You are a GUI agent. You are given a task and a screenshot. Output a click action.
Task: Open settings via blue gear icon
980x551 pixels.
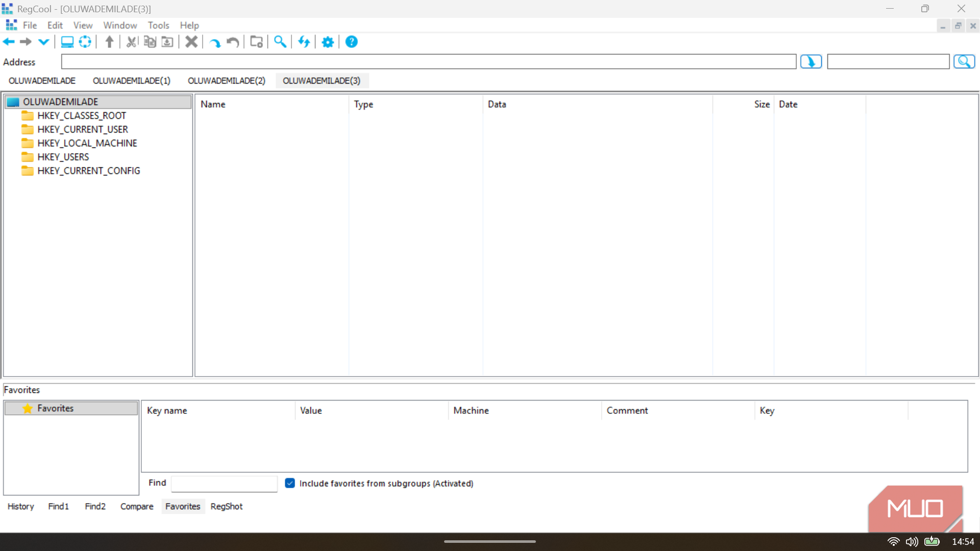[328, 42]
